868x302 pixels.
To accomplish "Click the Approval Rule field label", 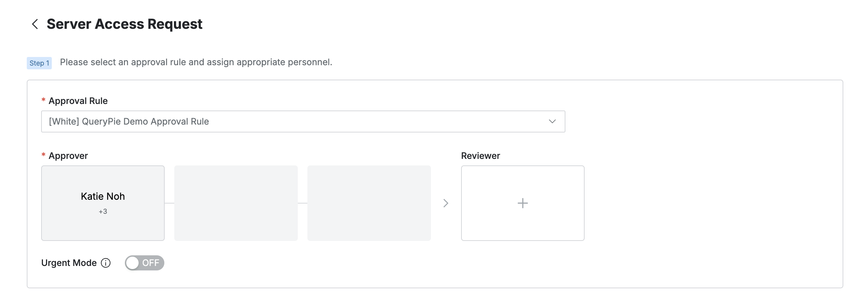I will click(x=78, y=101).
